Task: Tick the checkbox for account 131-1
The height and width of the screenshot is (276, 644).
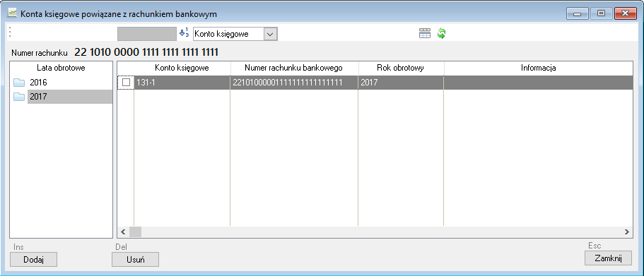Action: pyautogui.click(x=127, y=83)
